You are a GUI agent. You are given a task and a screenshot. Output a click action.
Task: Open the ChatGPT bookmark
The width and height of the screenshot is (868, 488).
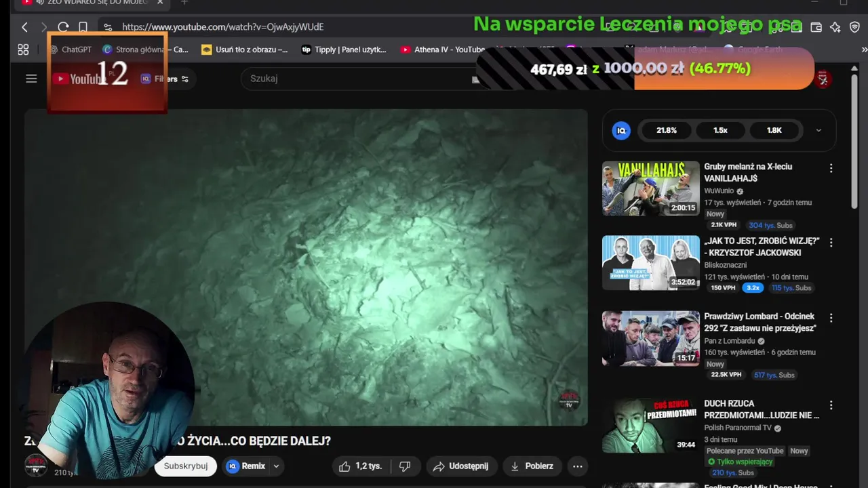point(71,49)
